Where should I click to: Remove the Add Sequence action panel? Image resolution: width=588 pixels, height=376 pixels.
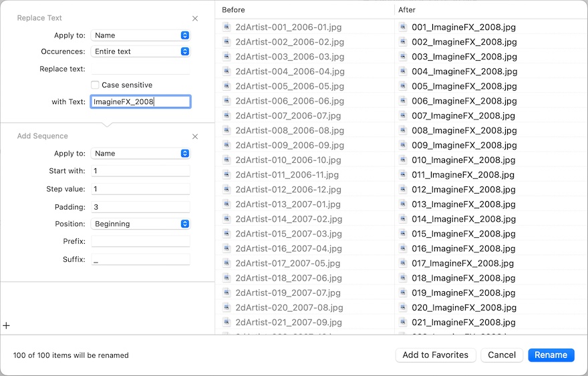click(x=195, y=136)
